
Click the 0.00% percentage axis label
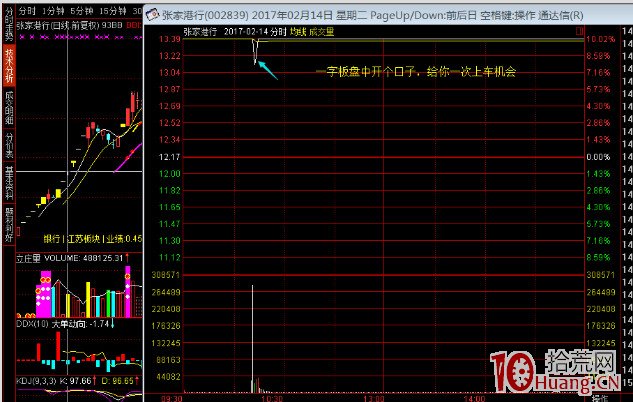598,157
